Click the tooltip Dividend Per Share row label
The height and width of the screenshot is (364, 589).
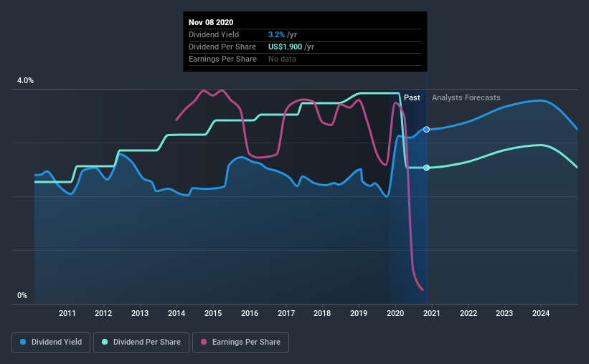pos(222,47)
